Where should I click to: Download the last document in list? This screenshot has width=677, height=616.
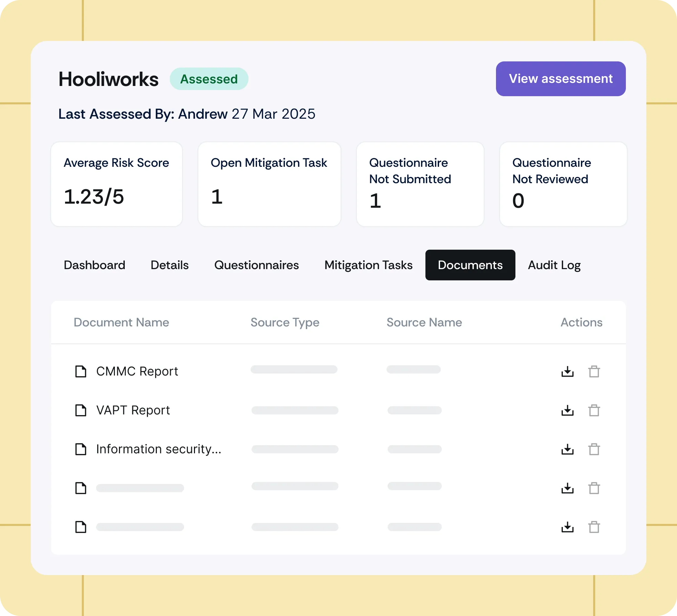coord(567,527)
